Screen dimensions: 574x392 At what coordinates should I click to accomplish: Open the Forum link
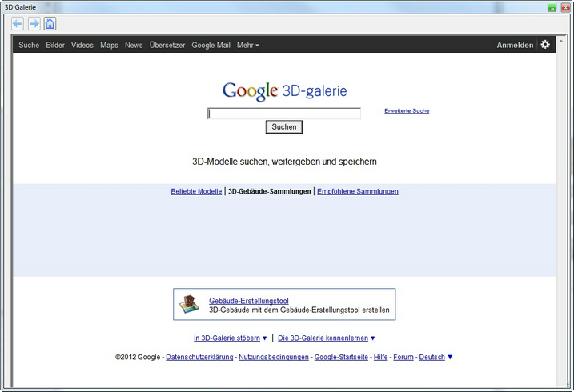coord(403,357)
